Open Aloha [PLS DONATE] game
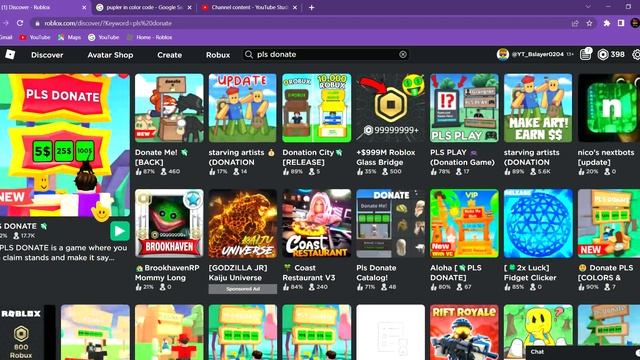This screenshot has width=640, height=360. pyautogui.click(x=464, y=223)
